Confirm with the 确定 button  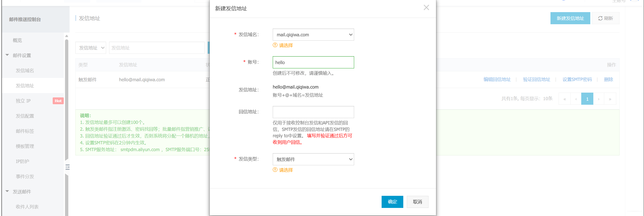[x=392, y=202]
